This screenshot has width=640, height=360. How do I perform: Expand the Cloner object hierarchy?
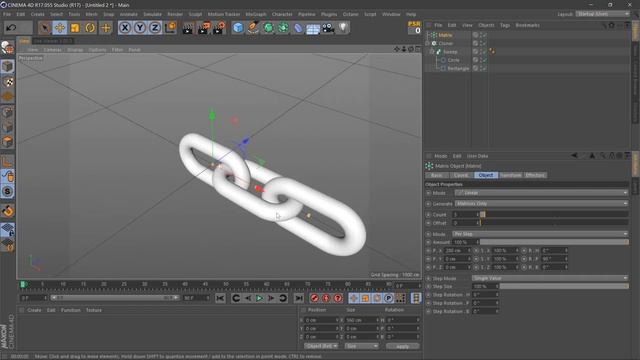click(427, 43)
